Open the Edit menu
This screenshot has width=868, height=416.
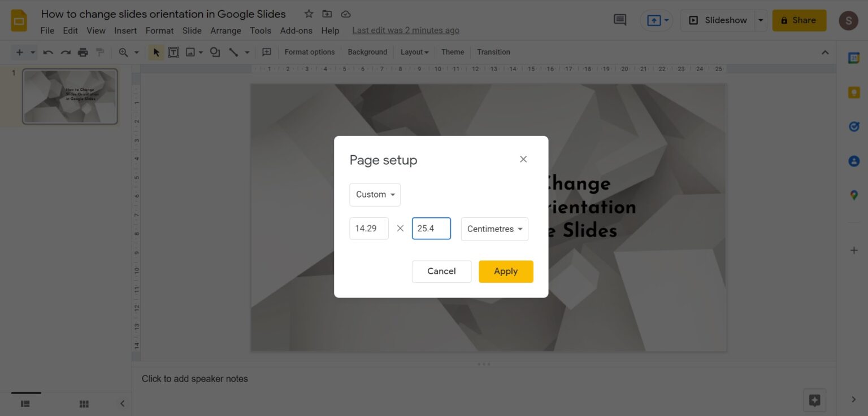coord(71,30)
